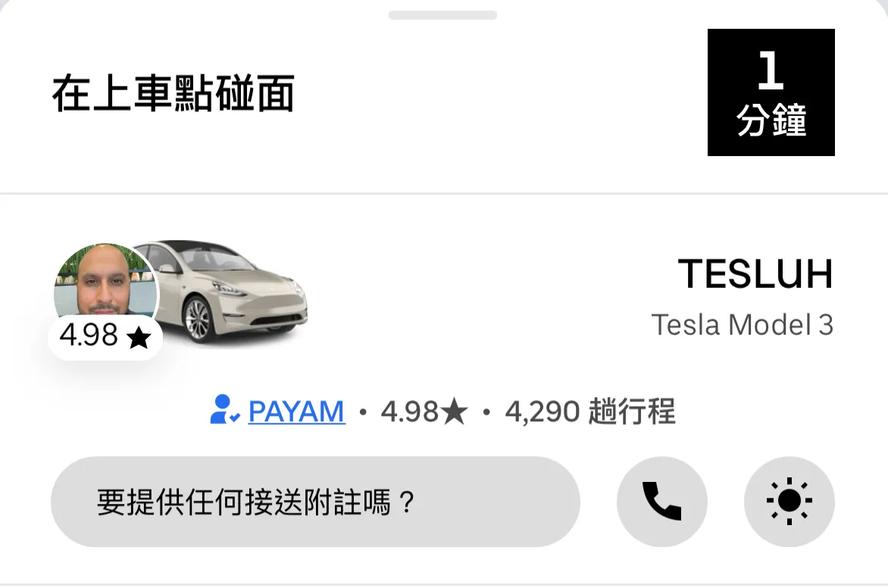Tap the sun brightness spotlight icon
Screen dimensions: 888x588
pyautogui.click(x=789, y=502)
